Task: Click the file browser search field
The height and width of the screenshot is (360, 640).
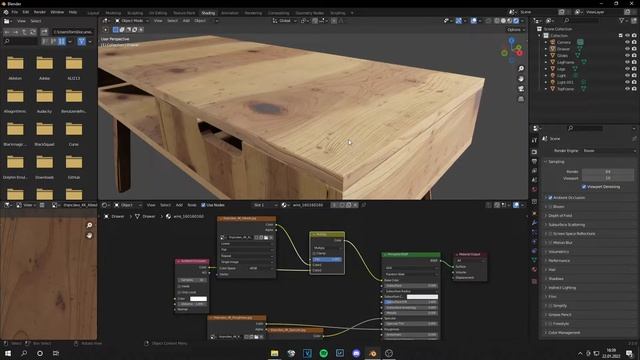Action: (x=20, y=41)
